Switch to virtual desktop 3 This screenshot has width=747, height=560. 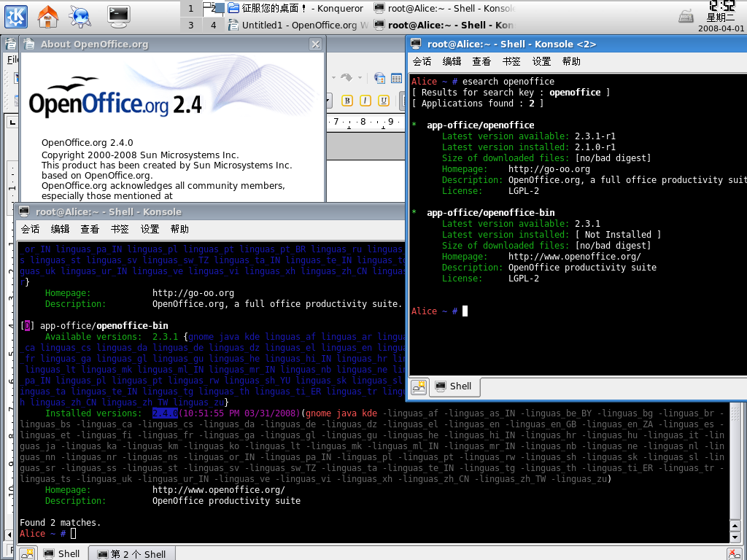pyautogui.click(x=191, y=25)
